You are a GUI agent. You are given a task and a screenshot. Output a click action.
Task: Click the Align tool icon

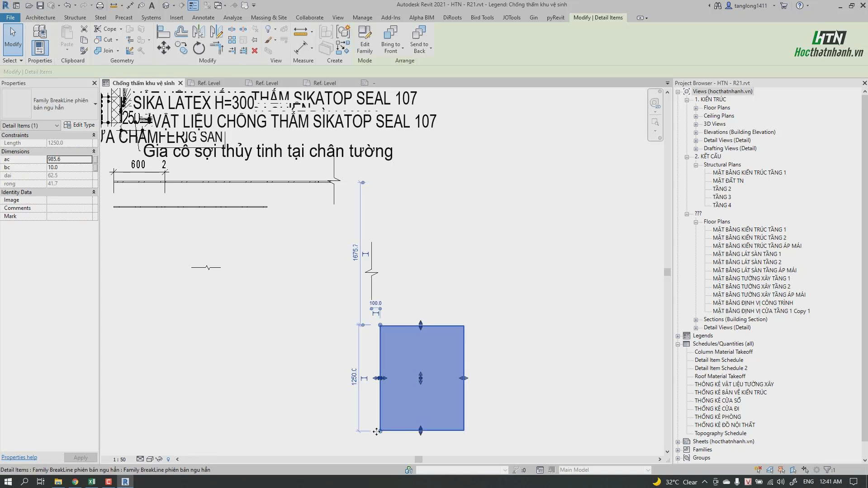tap(163, 32)
